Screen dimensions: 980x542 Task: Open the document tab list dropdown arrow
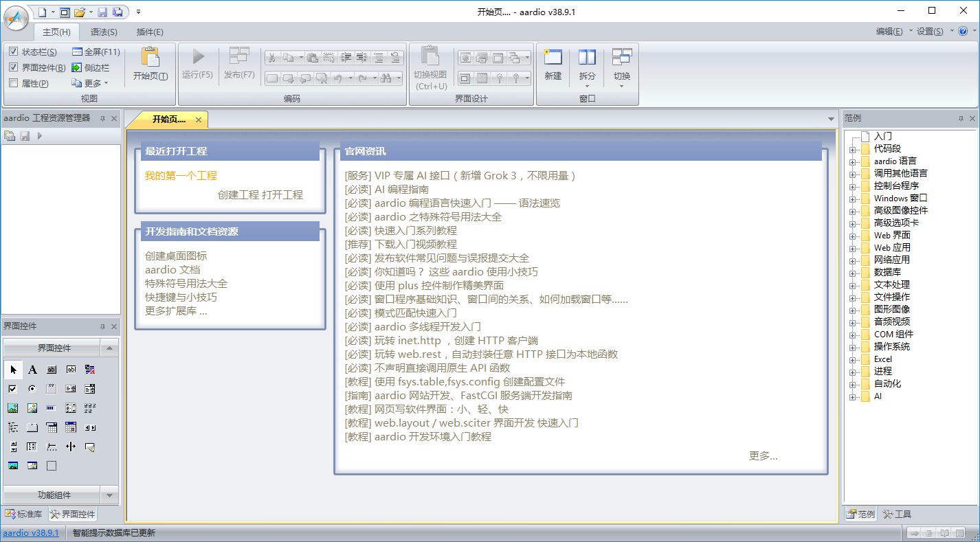pyautogui.click(x=832, y=120)
